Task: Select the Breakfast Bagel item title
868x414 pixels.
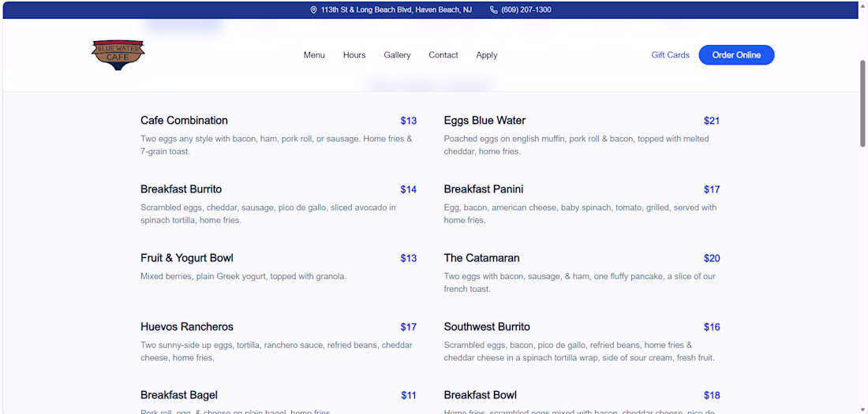Action: (x=179, y=395)
